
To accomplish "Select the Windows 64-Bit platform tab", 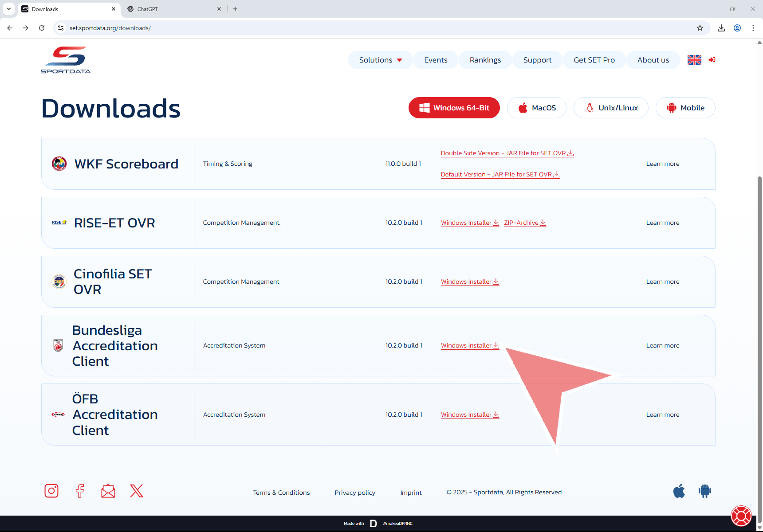I will [x=454, y=108].
